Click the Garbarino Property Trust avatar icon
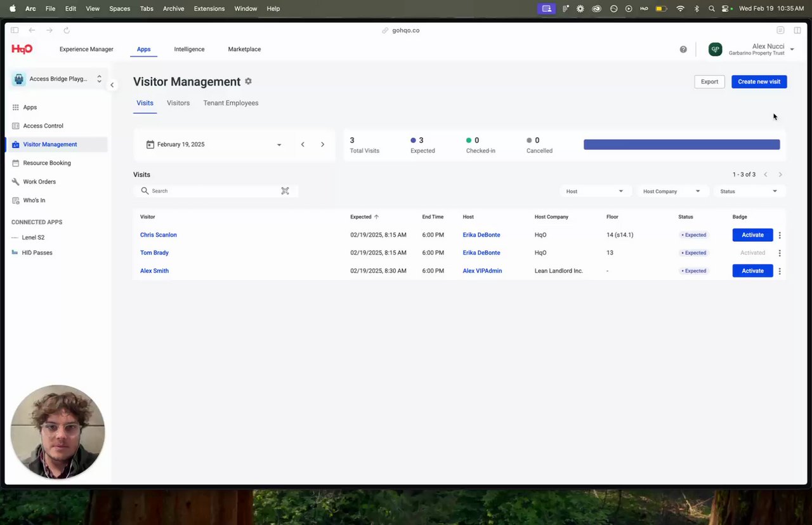The width and height of the screenshot is (812, 525). (x=715, y=50)
